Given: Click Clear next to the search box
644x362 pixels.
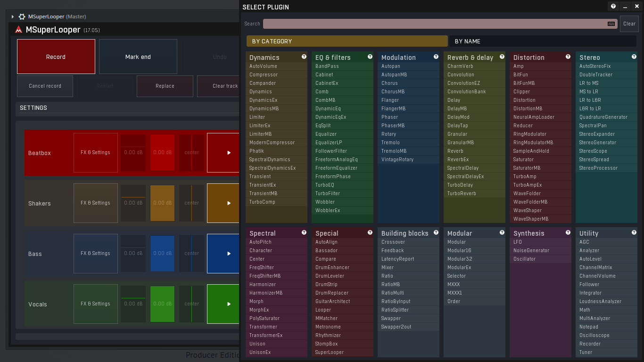Looking at the screenshot, I should (x=629, y=24).
